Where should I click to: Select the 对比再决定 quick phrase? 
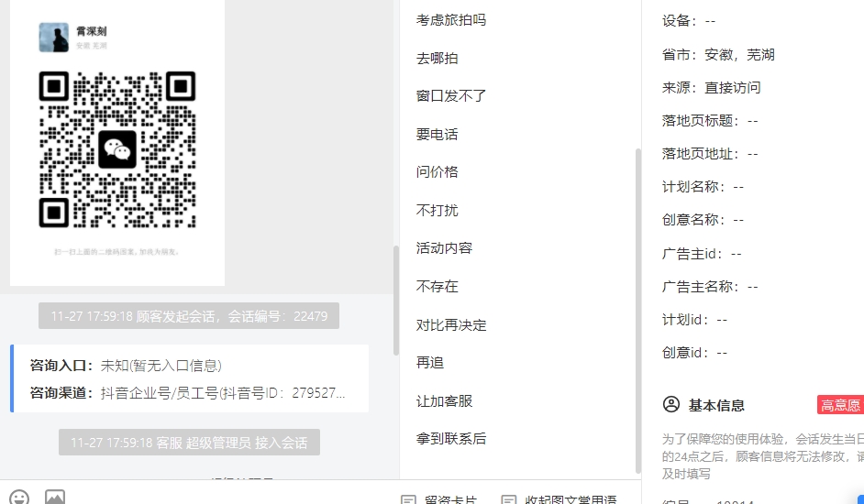pyautogui.click(x=450, y=325)
